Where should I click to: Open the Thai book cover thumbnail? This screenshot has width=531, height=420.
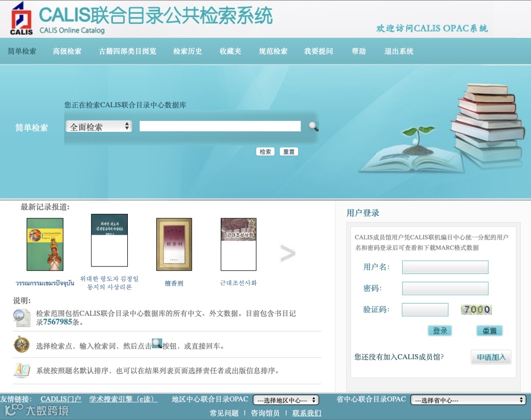tap(45, 244)
